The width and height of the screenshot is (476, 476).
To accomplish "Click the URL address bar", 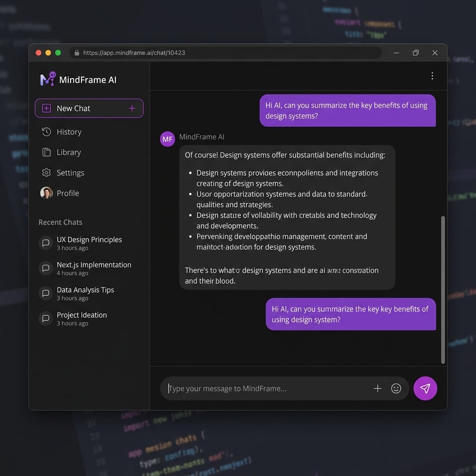I will tap(225, 53).
